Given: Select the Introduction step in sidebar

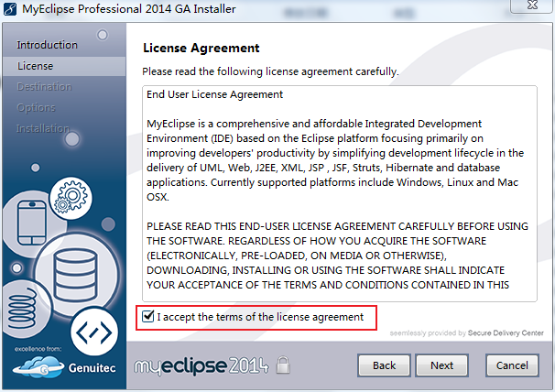Looking at the screenshot, I should coord(47,45).
